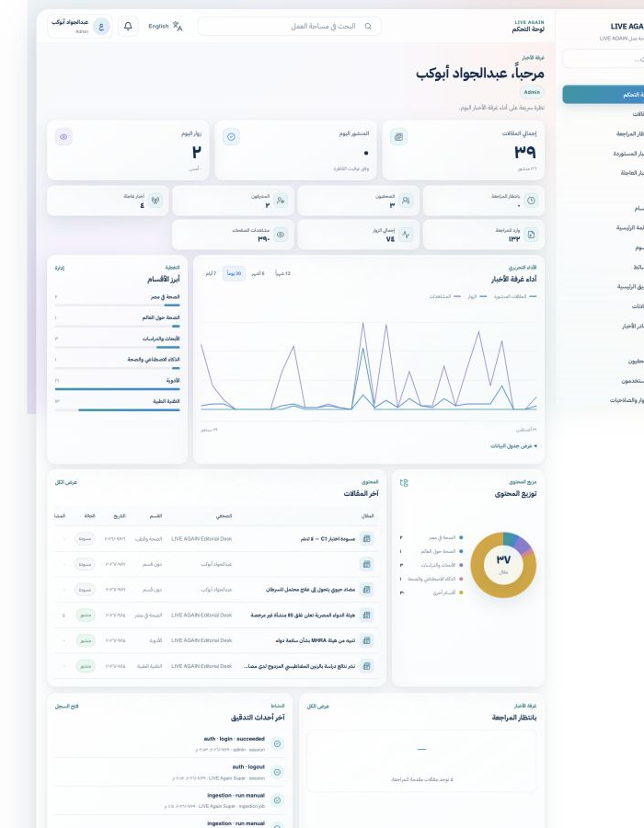The image size is (644, 828).
Task: Click the المشرفون user-settings icon
Action: (x=281, y=201)
